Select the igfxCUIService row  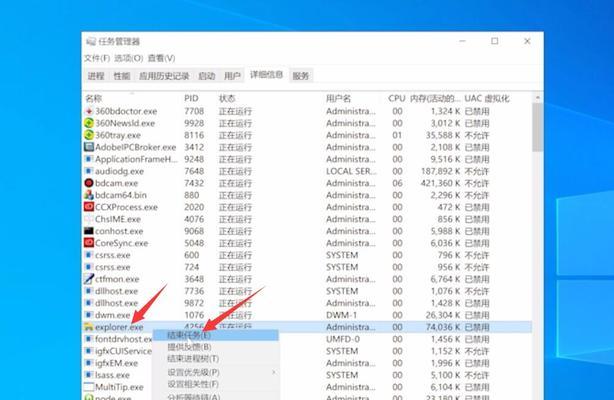click(307, 351)
